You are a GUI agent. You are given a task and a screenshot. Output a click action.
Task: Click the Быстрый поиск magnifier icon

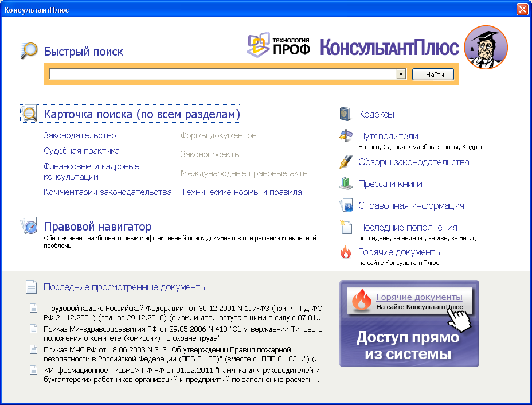point(29,50)
